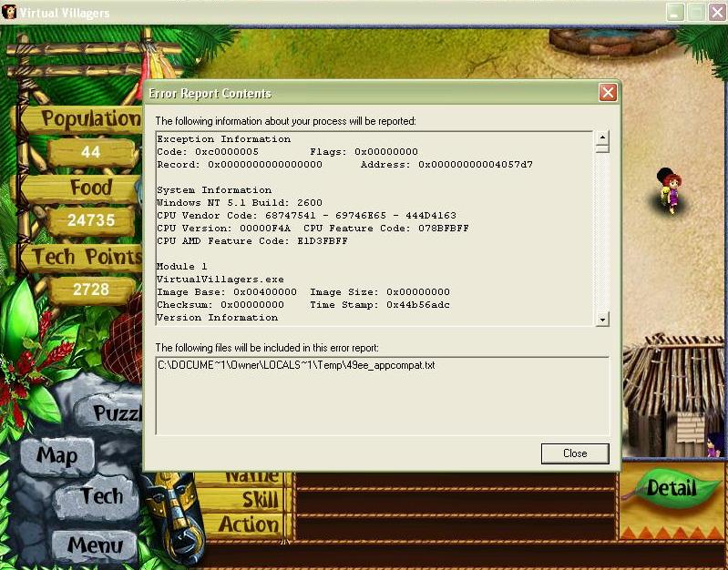Click the green Detail leaf button
The width and height of the screenshot is (728, 570).
click(672, 489)
